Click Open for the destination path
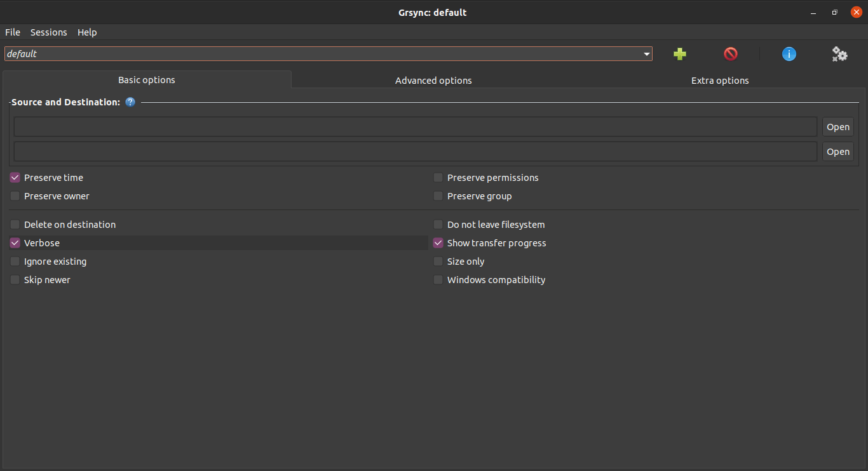The width and height of the screenshot is (868, 471). pyautogui.click(x=838, y=152)
